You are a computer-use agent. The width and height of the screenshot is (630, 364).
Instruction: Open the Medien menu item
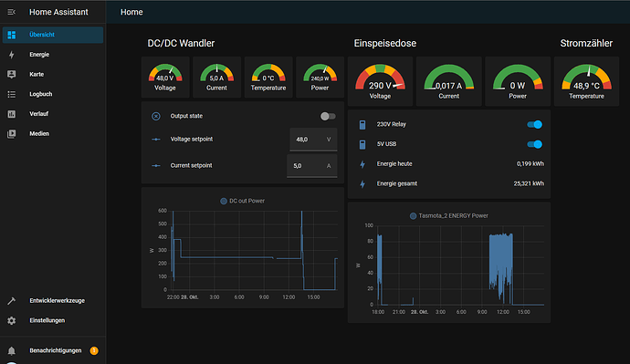coord(53,133)
